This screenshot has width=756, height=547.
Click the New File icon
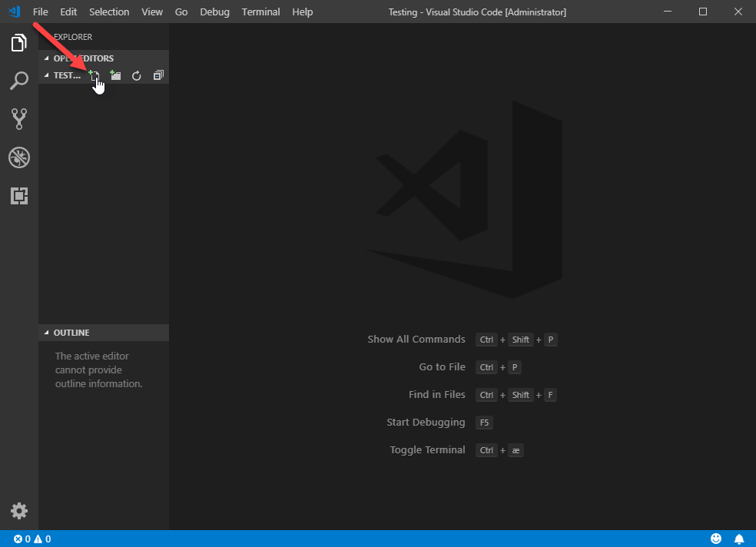[x=94, y=75]
